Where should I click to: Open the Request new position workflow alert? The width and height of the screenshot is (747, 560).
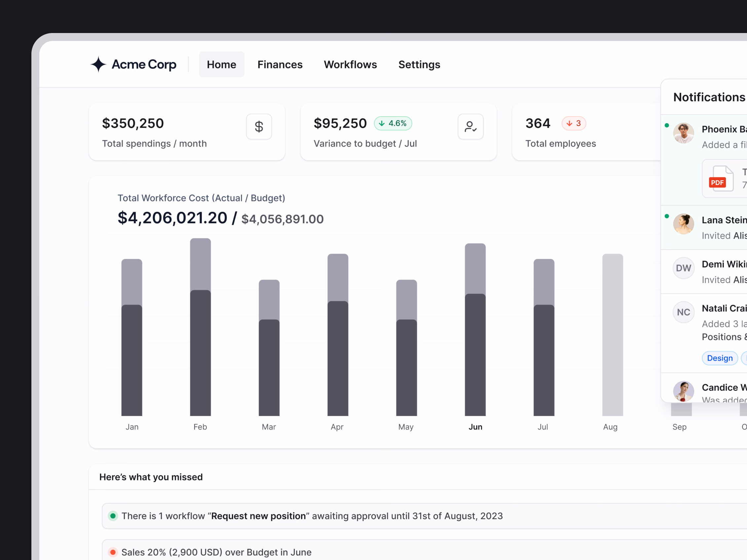424,516
